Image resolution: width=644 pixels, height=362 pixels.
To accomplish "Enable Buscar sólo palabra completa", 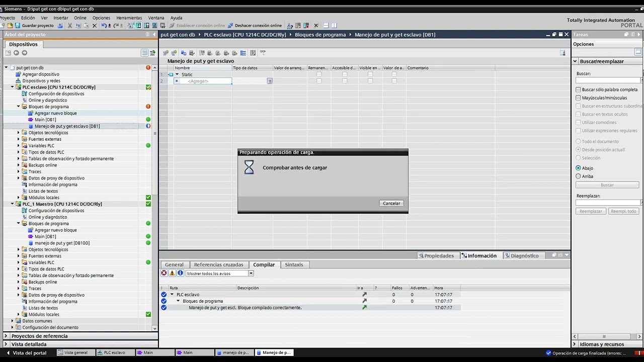I will [578, 89].
